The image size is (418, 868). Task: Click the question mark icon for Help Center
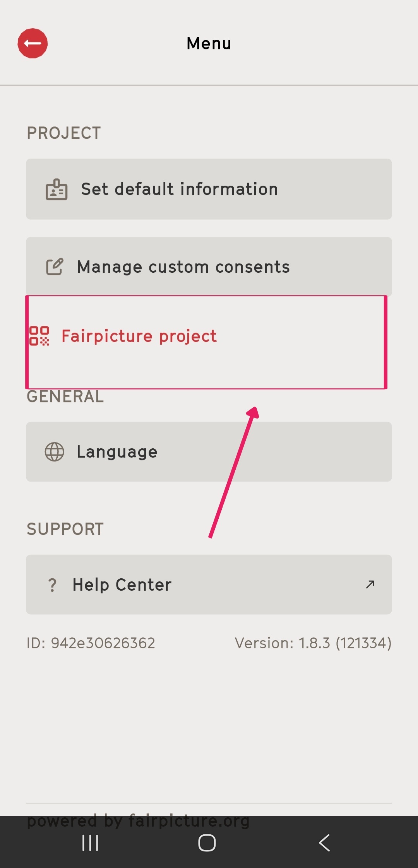coord(53,585)
